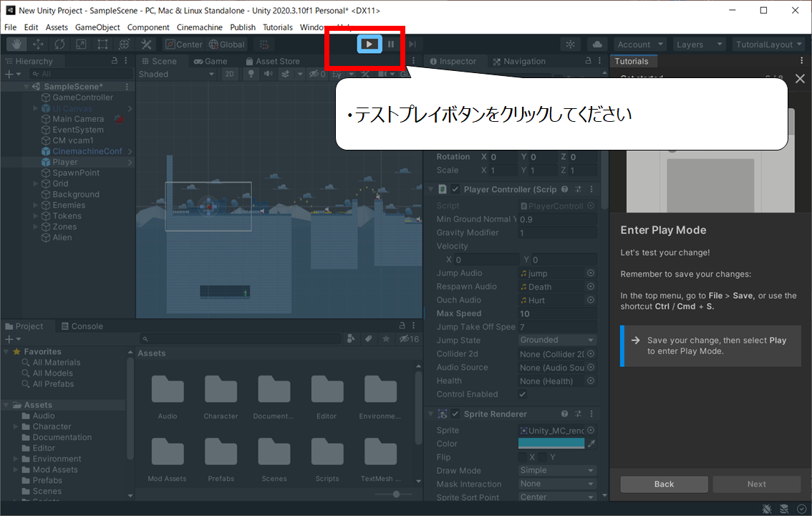Check the Flip X checkbox
812x516 pixels.
tap(523, 457)
